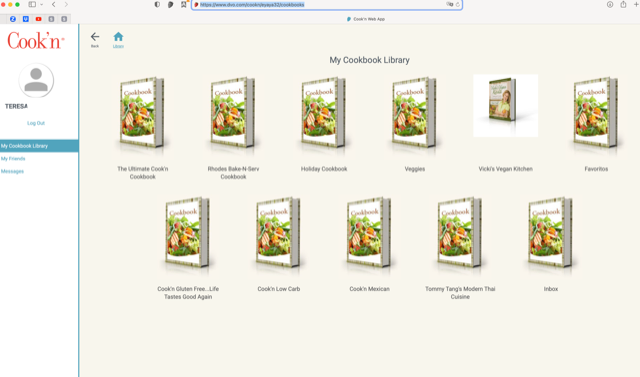The width and height of the screenshot is (640, 377).
Task: Open the blue Z pinned tab
Action: tap(13, 19)
